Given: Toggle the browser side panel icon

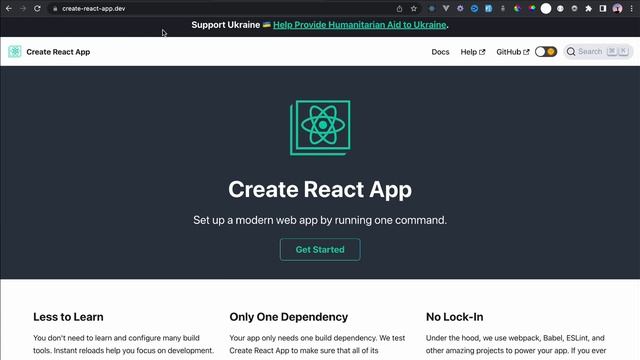Looking at the screenshot, I should (603, 9).
